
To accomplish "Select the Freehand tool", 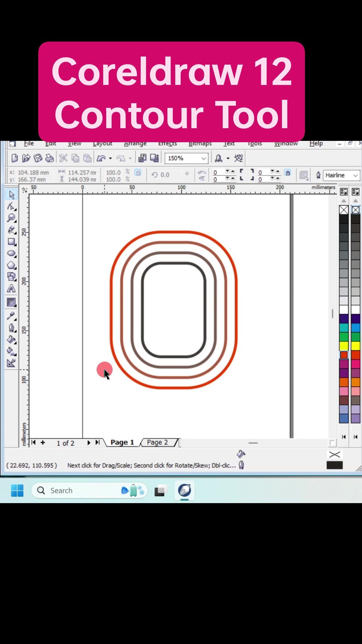I will point(11,230).
